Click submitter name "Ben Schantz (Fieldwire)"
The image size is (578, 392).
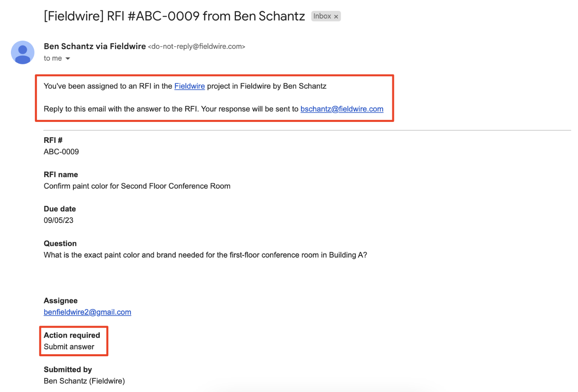click(84, 381)
